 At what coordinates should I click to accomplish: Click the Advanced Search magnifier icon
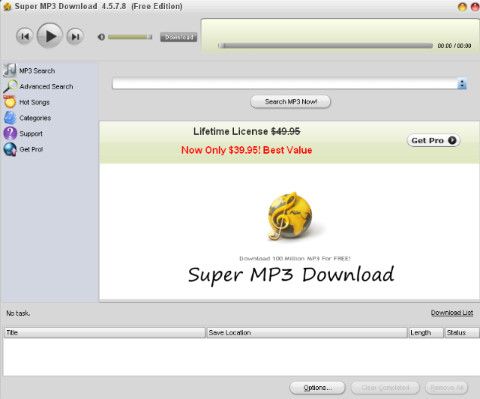(x=10, y=86)
